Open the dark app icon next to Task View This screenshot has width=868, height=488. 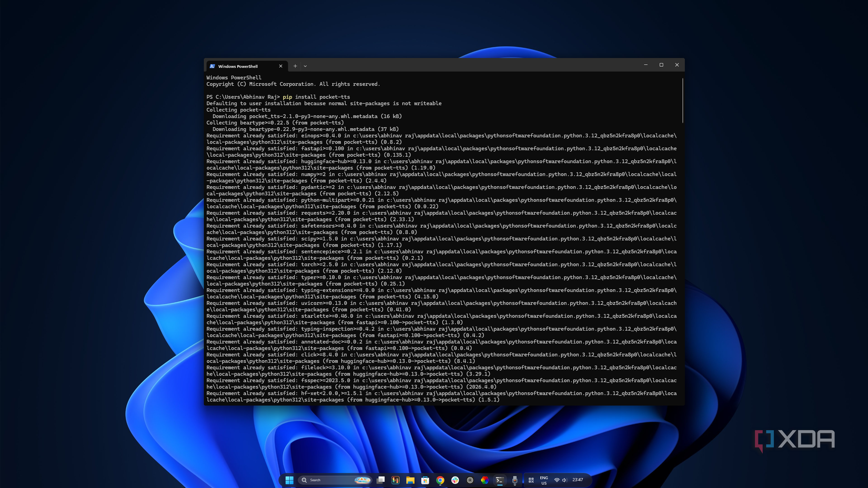click(x=396, y=480)
